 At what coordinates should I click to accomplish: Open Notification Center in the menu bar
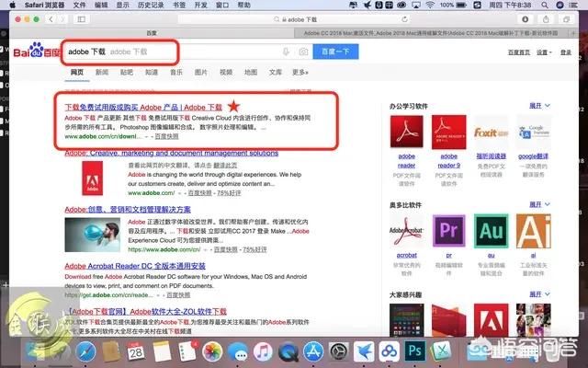(x=573, y=5)
